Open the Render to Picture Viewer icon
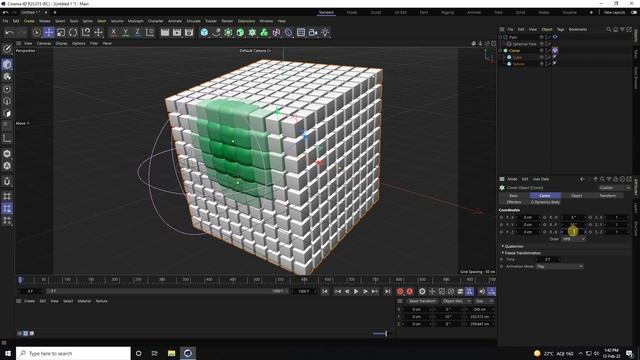The height and width of the screenshot is (360, 640). pos(177,32)
